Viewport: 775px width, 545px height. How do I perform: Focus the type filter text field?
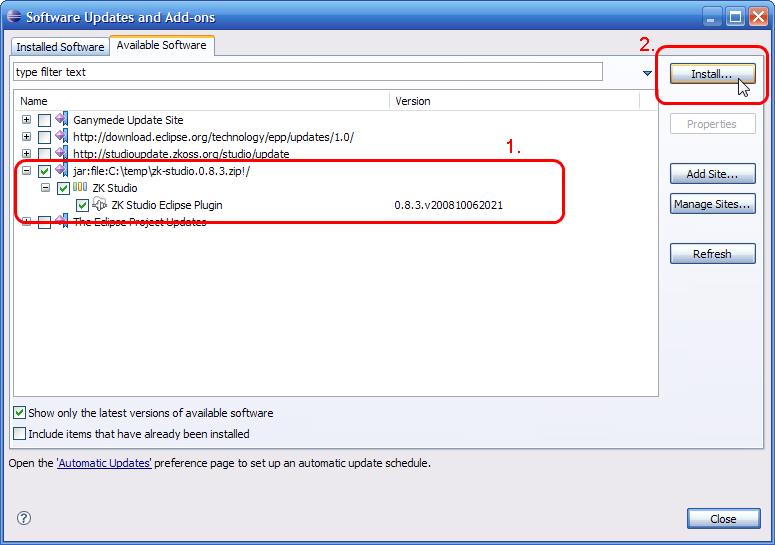coord(307,72)
